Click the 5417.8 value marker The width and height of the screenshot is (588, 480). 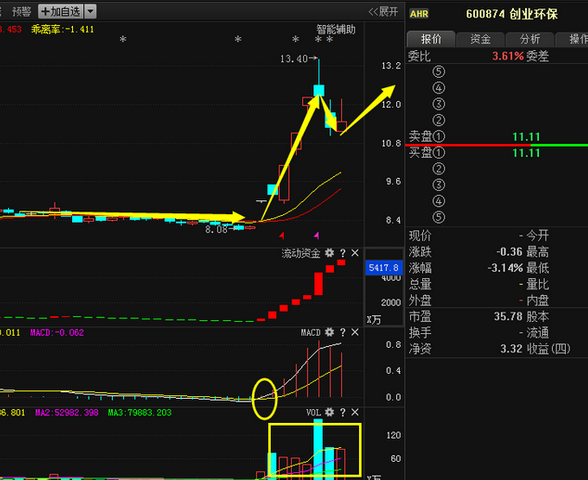coord(384,267)
